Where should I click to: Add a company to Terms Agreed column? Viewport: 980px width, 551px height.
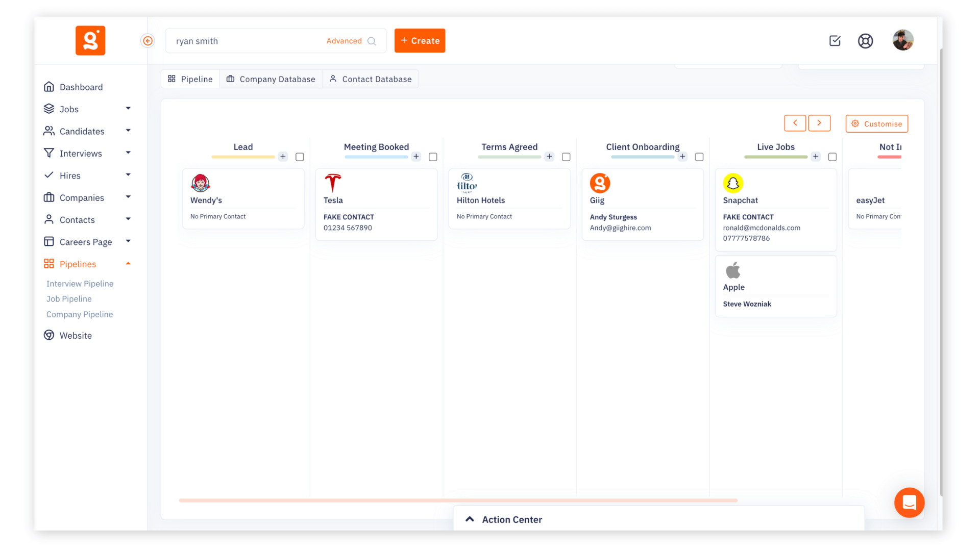point(549,157)
